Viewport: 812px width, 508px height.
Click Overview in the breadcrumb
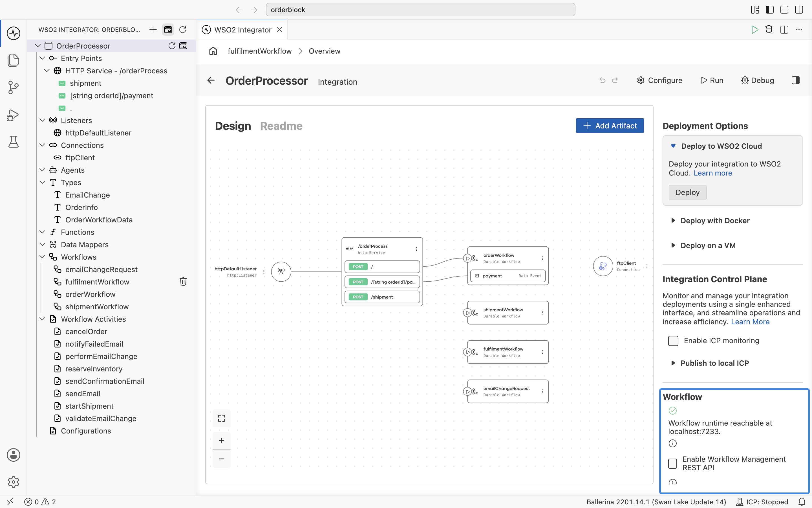(x=325, y=51)
